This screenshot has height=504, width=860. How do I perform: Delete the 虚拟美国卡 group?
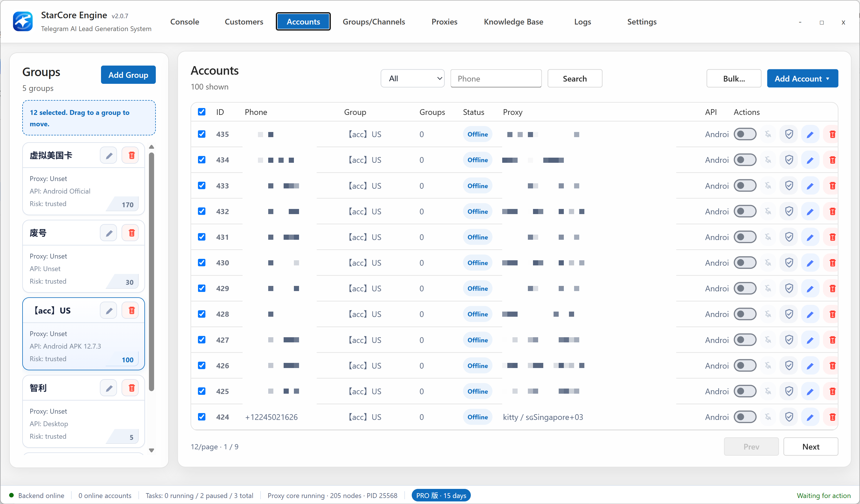point(131,155)
